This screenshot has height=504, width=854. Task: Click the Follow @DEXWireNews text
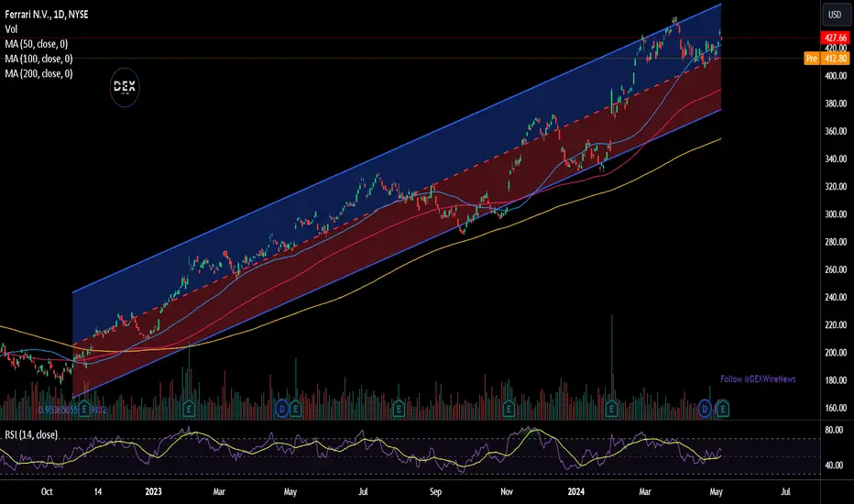tap(758, 378)
